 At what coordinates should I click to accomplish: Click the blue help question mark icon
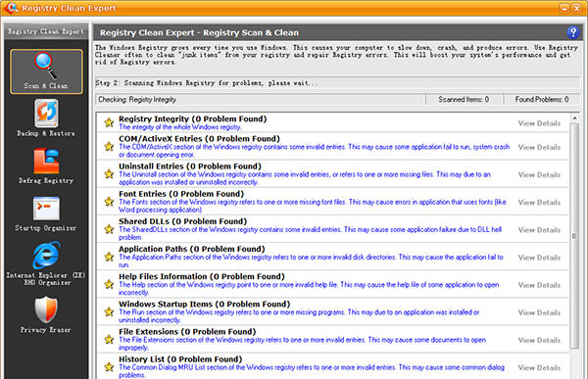click(572, 32)
